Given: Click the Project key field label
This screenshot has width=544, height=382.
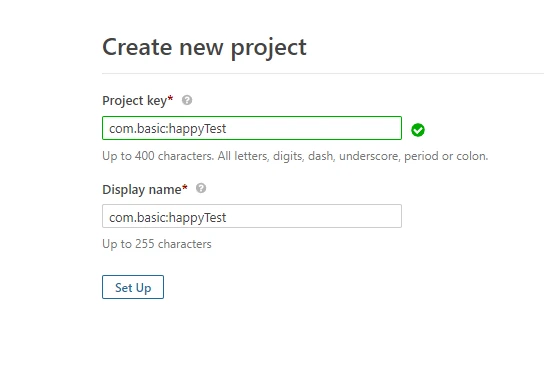Looking at the screenshot, I should [135, 101].
